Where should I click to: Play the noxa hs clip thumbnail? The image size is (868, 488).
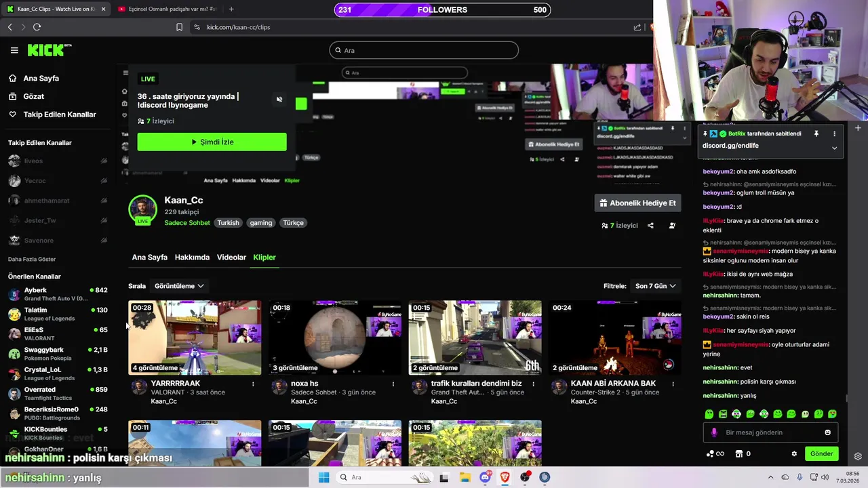coord(335,338)
